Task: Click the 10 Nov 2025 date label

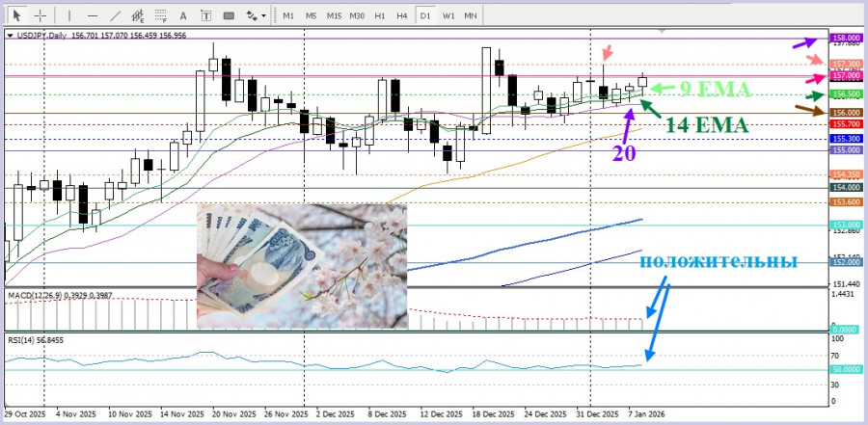Action: [x=129, y=414]
